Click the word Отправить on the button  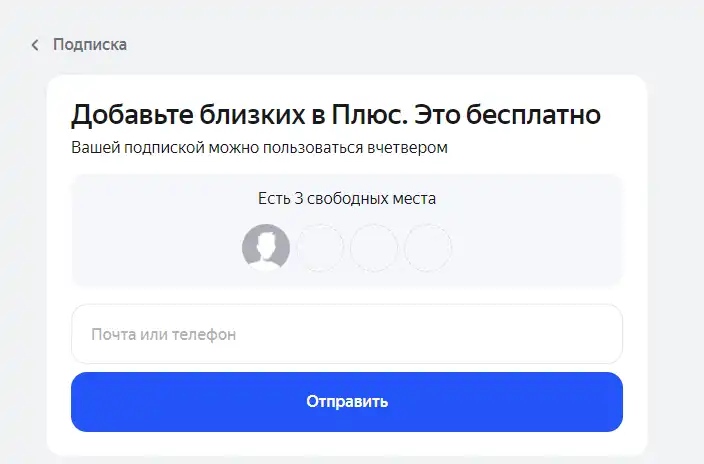tap(347, 401)
